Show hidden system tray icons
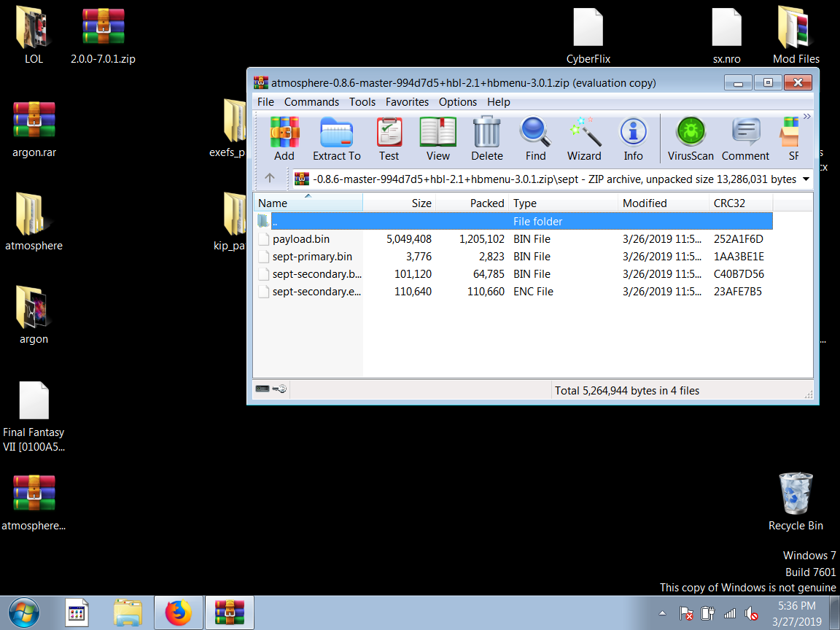Screen dimensions: 840x630 coord(662,613)
